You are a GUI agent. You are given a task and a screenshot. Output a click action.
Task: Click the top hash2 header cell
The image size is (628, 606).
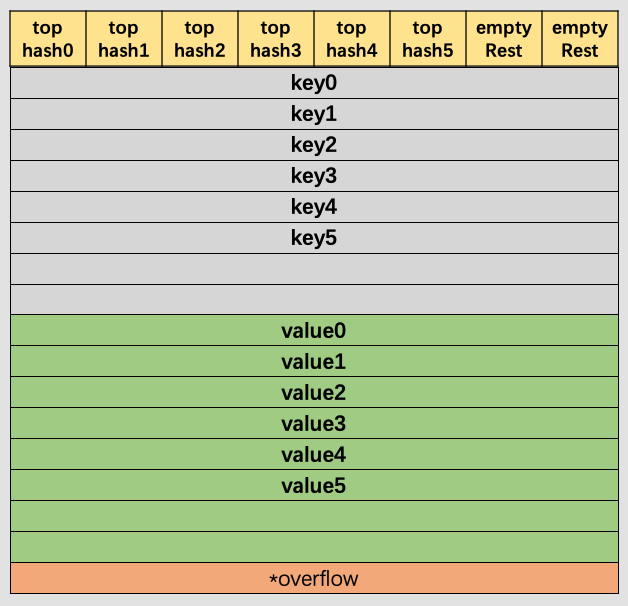pyautogui.click(x=200, y=40)
